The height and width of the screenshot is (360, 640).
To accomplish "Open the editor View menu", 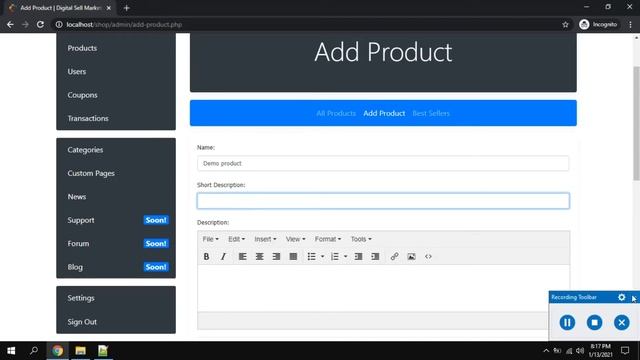I will [296, 239].
